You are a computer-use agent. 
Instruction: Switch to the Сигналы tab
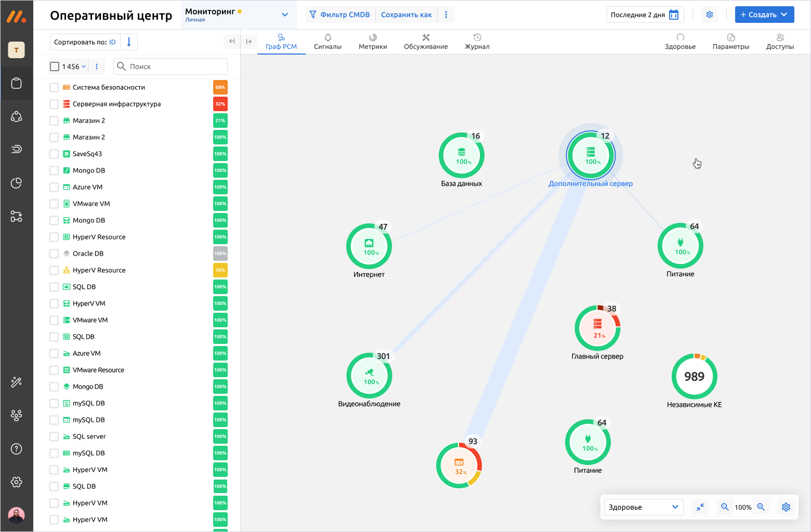(328, 42)
